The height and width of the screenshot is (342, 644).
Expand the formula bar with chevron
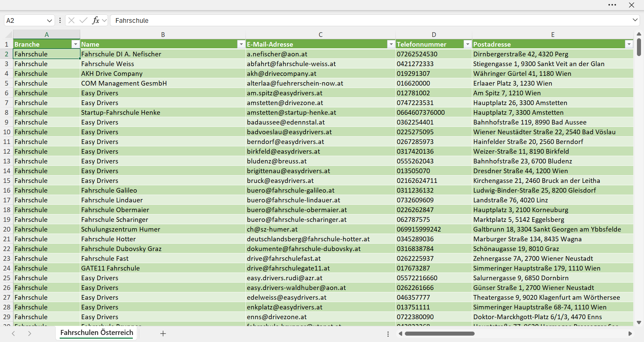point(635,20)
